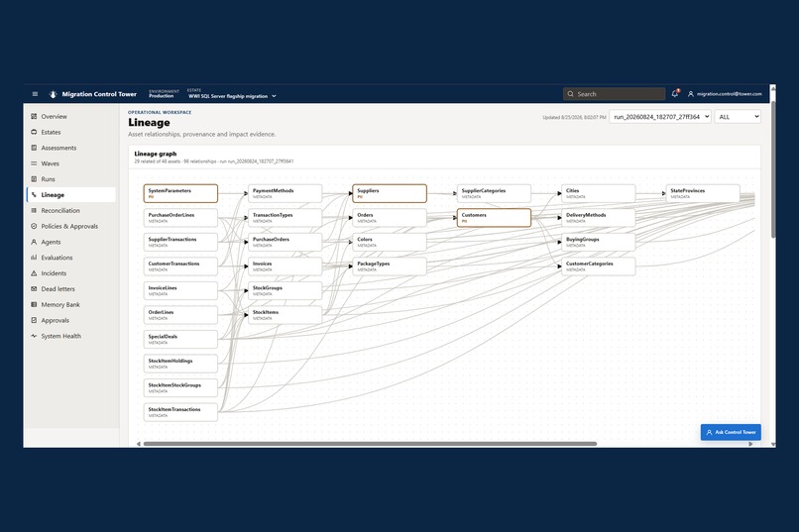Click the Runs sidebar icon
This screenshot has width=799, height=532.
34,179
